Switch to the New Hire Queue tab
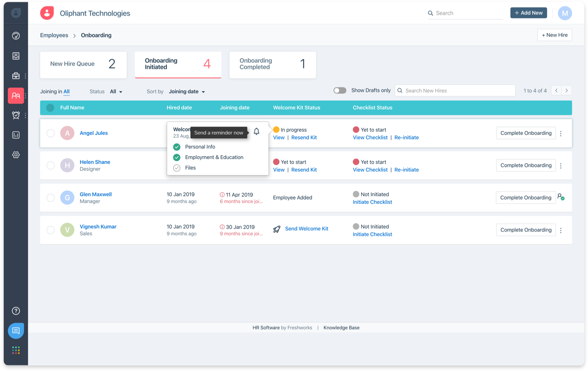Viewport: 588px width, 371px height. tap(83, 65)
